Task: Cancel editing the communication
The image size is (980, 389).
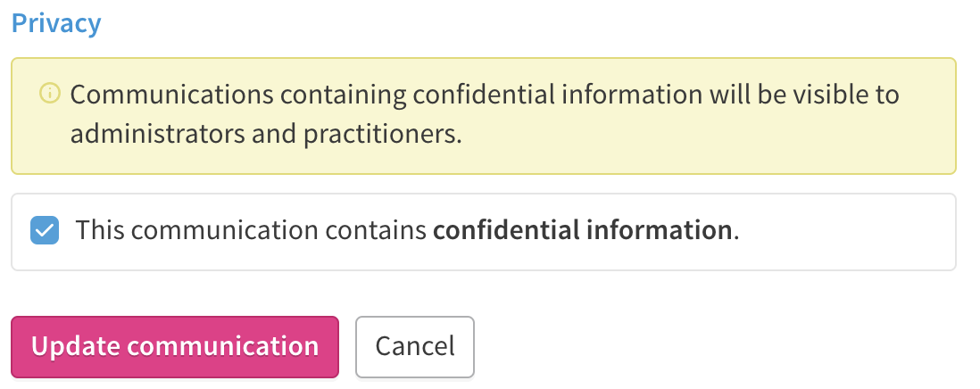Action: [415, 346]
